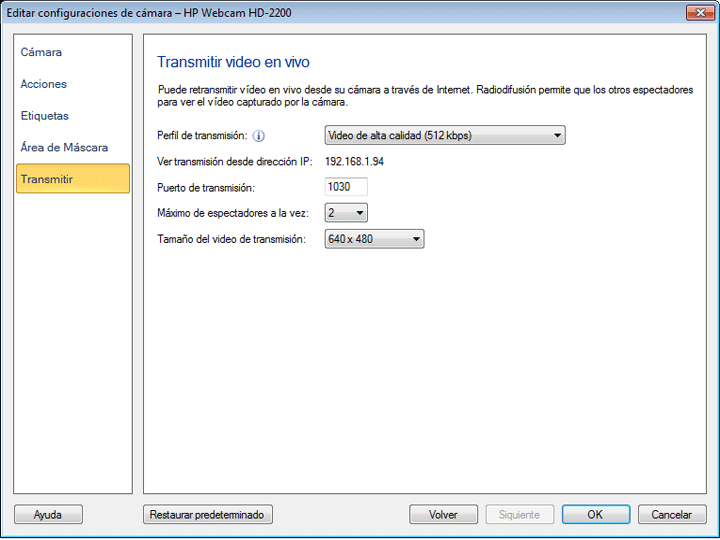Click the Transmitir video en vivo heading
Viewport: 720px width, 540px height.
(240, 62)
